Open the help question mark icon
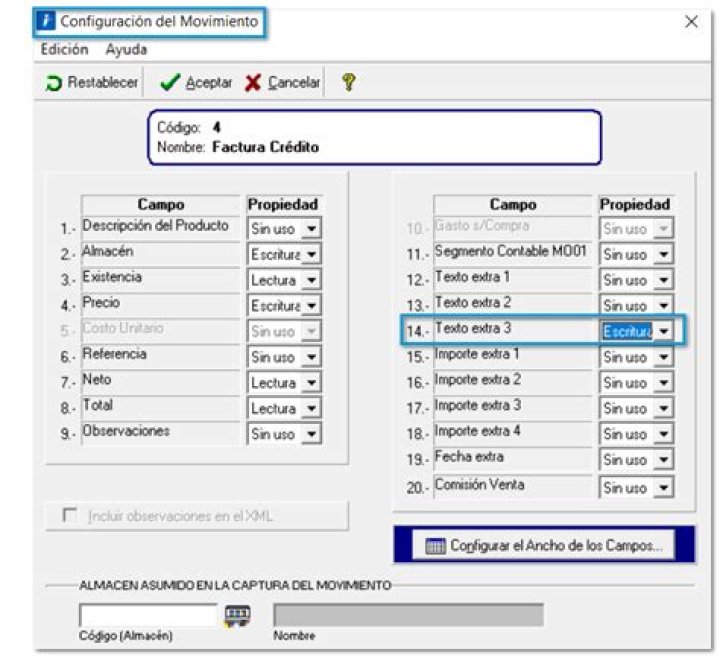Screen dimensions: 720x658 pos(347,83)
